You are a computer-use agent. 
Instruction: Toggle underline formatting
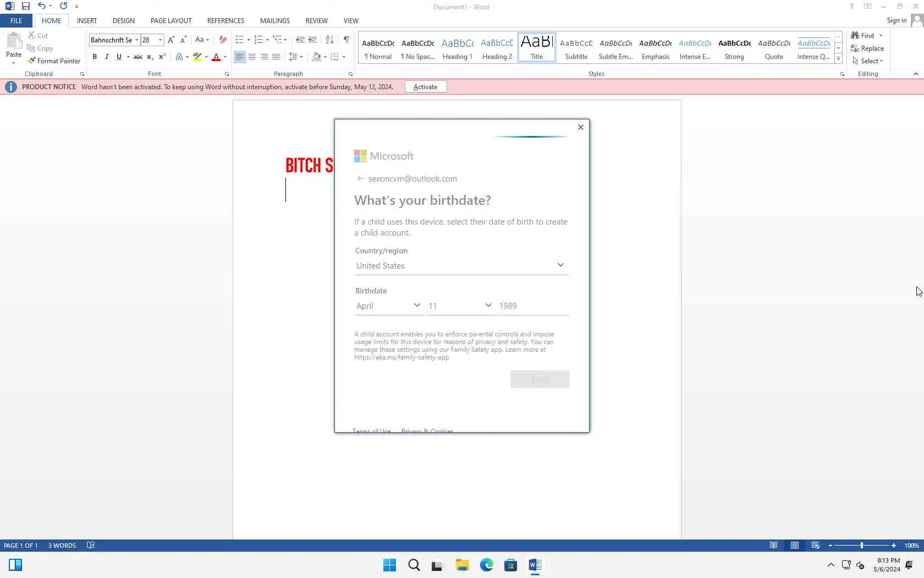pos(119,57)
